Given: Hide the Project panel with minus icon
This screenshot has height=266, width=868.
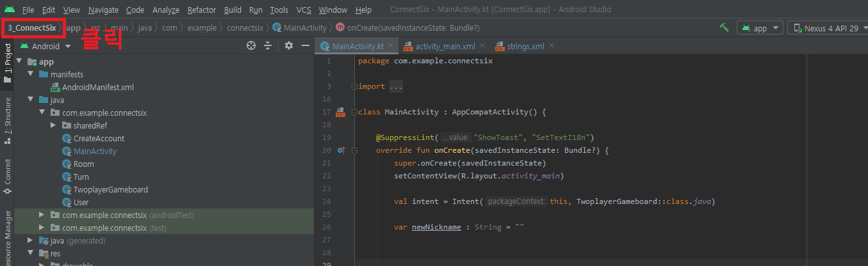Looking at the screenshot, I should point(306,45).
